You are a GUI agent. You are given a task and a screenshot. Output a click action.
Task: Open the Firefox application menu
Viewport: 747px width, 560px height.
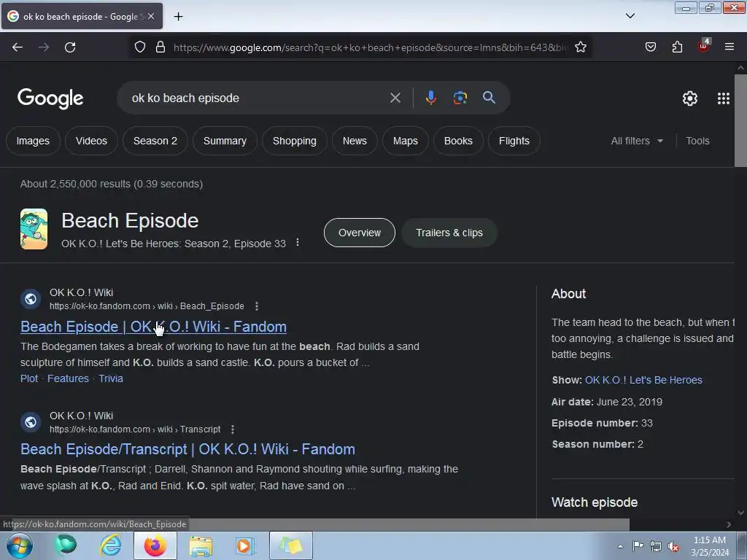729,47
